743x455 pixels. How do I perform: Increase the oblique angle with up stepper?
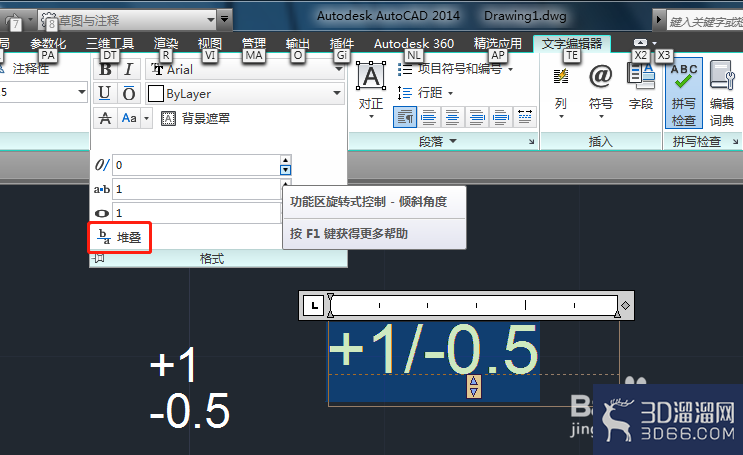(x=285, y=160)
